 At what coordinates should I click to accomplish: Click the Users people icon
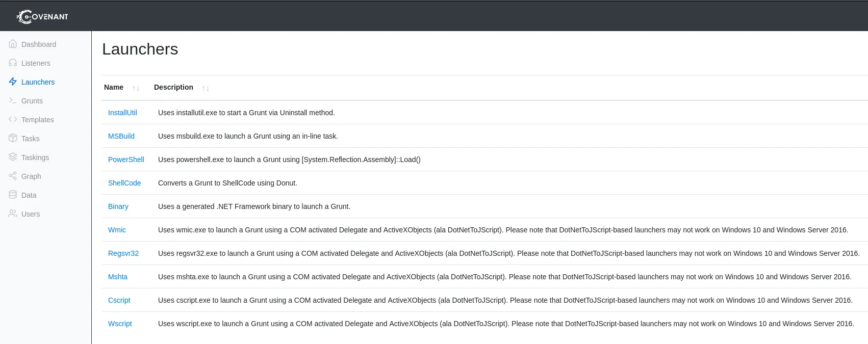click(13, 214)
